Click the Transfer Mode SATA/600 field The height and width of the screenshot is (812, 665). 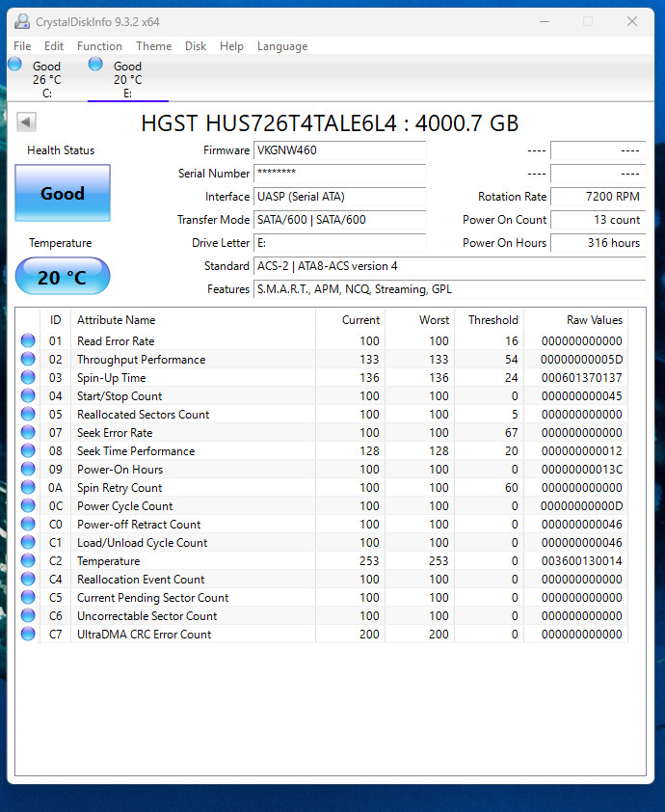pos(339,220)
